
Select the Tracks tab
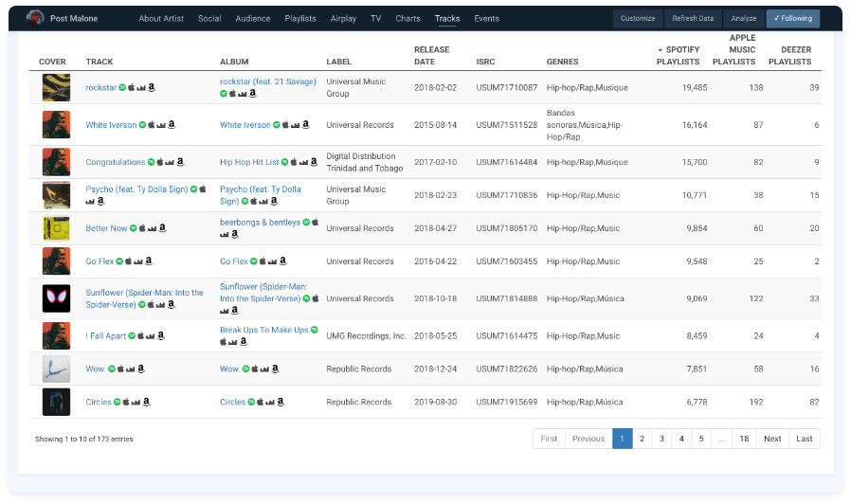(x=447, y=18)
